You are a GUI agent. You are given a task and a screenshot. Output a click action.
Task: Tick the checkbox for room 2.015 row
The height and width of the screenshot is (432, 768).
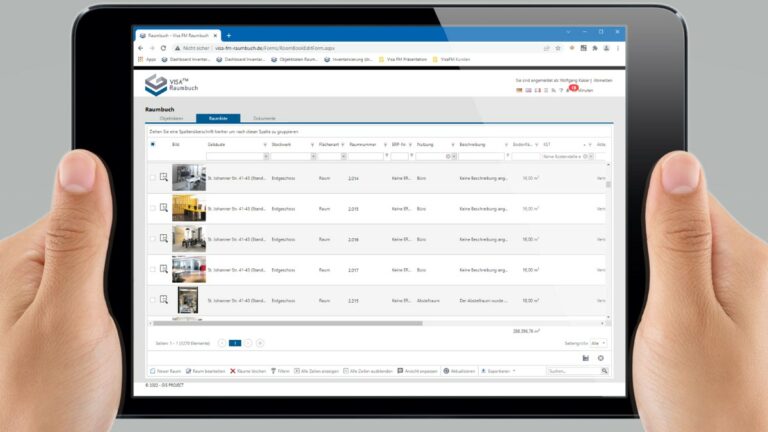pyautogui.click(x=153, y=208)
